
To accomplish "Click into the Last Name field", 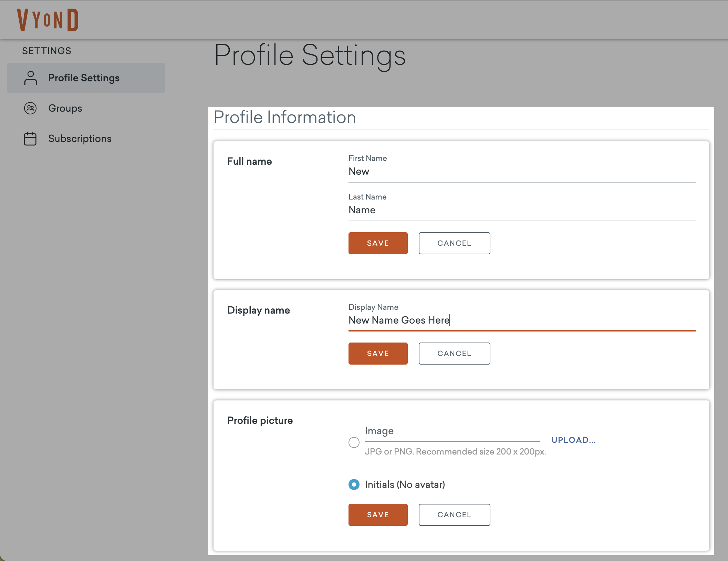I will point(521,210).
